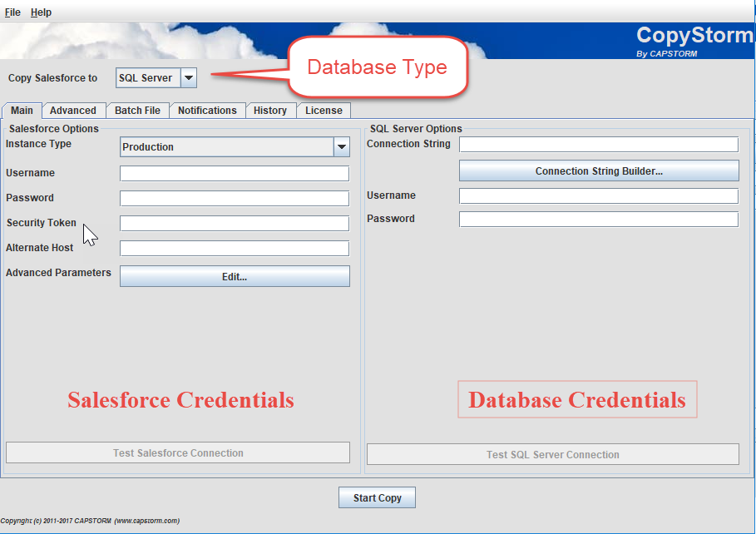
Task: Select the Alternate Host input box
Action: 235,249
